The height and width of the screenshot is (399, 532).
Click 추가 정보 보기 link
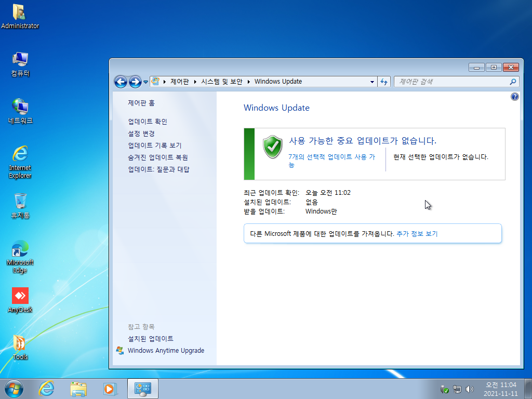tap(417, 234)
